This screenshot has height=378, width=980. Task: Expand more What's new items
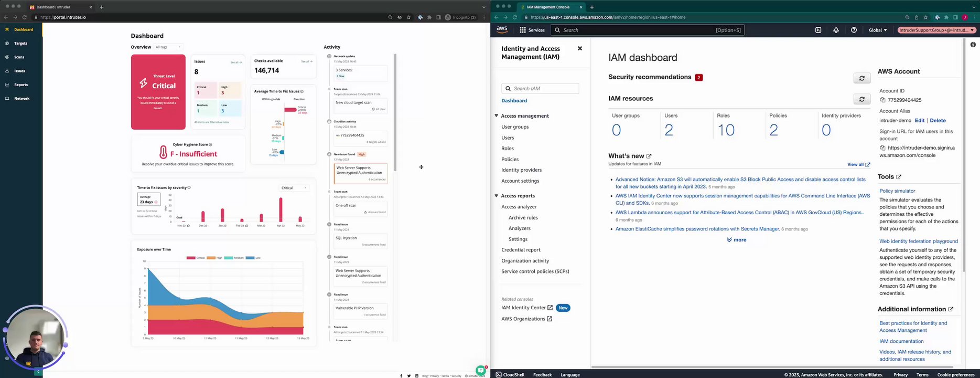tap(736, 240)
